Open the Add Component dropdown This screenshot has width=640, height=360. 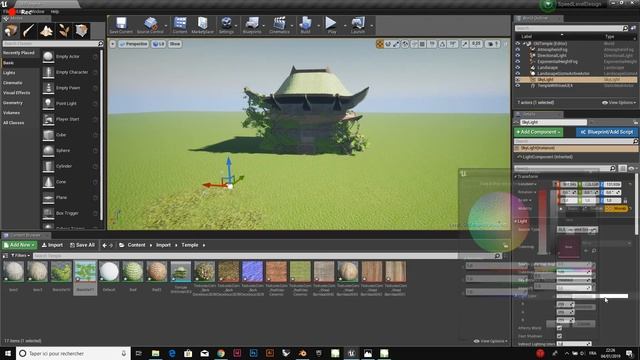click(538, 132)
